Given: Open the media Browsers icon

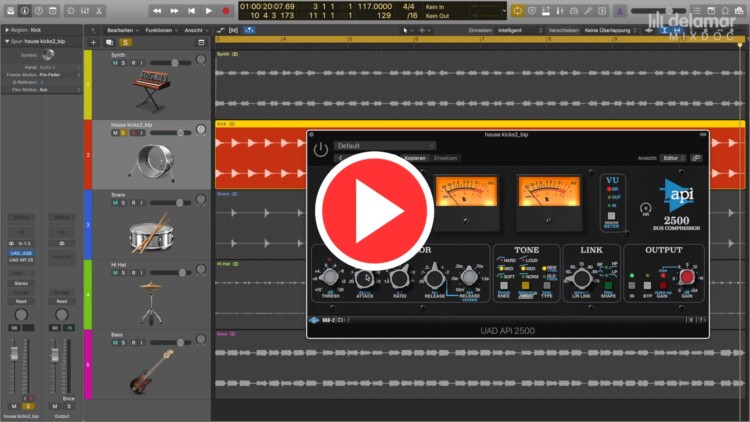Looking at the screenshot, I should [739, 11].
